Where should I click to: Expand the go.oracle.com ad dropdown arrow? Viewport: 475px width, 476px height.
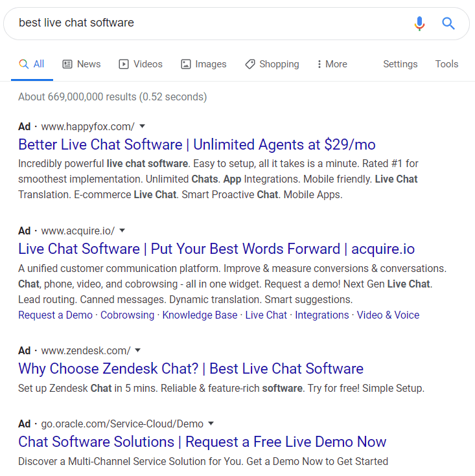(211, 424)
